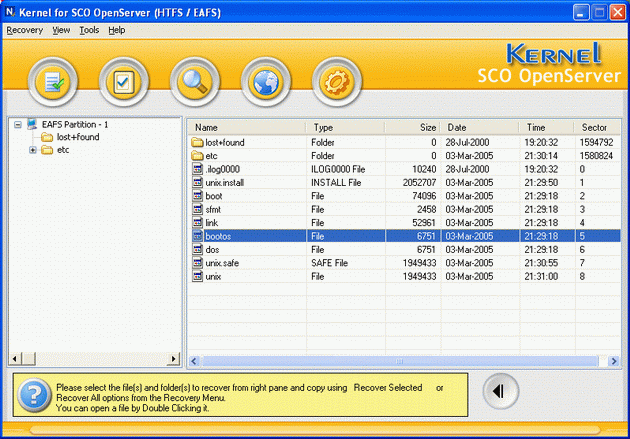Click time value 21:31:00

541,276
